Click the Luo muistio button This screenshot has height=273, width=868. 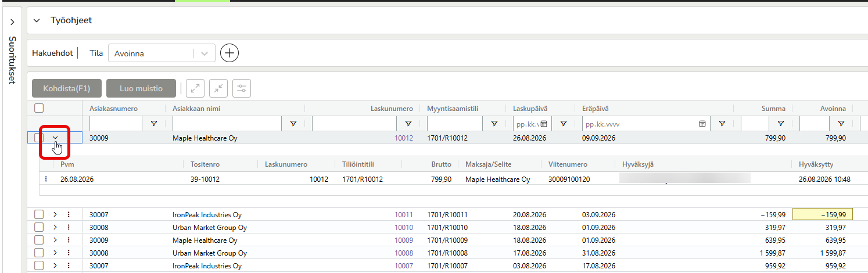[x=141, y=88]
